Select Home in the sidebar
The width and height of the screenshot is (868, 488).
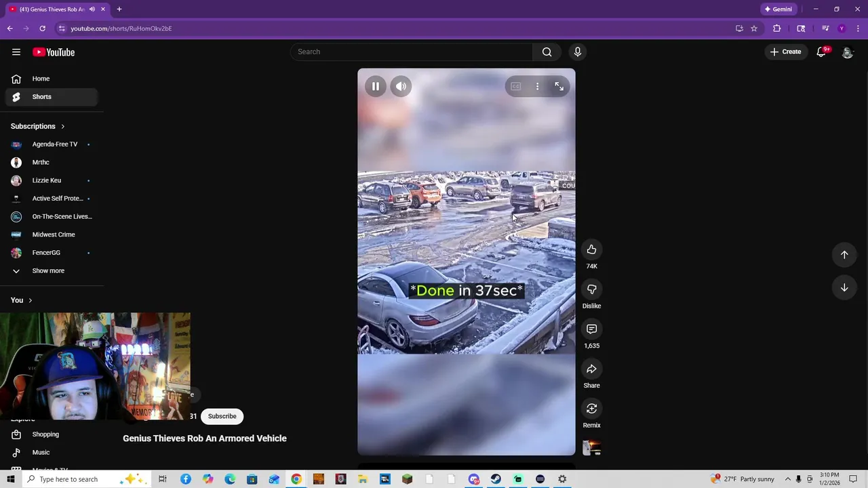click(52, 79)
